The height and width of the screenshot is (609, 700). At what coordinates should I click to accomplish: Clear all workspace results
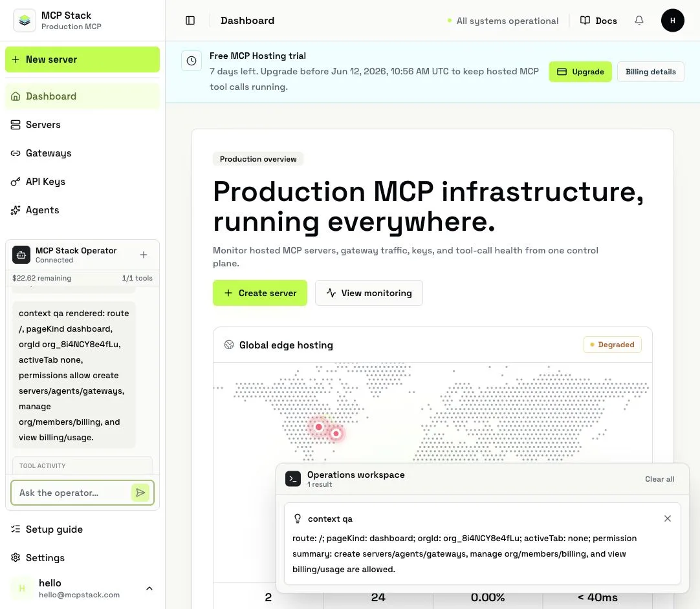click(x=659, y=479)
